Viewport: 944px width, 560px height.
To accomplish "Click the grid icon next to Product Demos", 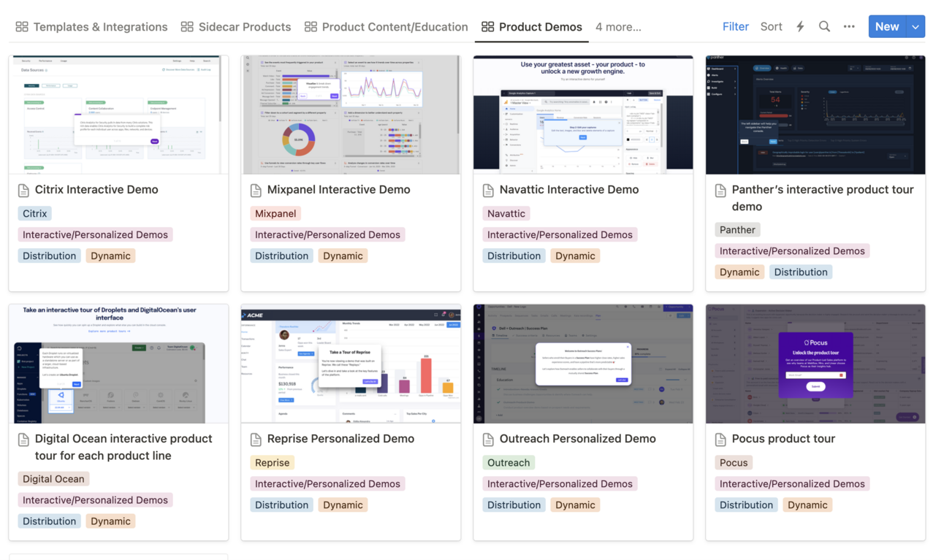I will (x=487, y=26).
